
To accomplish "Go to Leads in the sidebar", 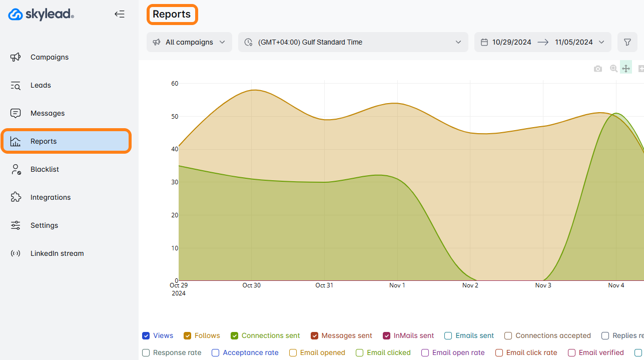I will (41, 85).
